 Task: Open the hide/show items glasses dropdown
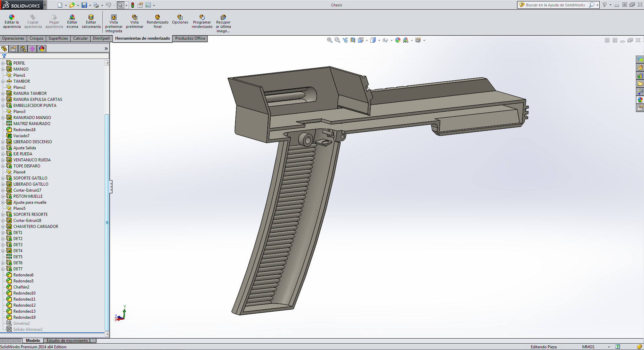(392, 40)
